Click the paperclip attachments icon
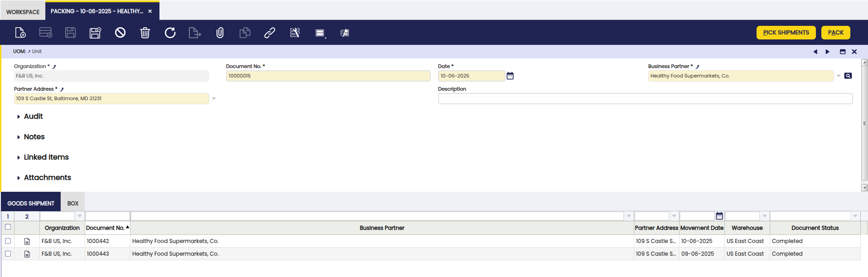Viewport: 868px width, 277px height. click(220, 33)
